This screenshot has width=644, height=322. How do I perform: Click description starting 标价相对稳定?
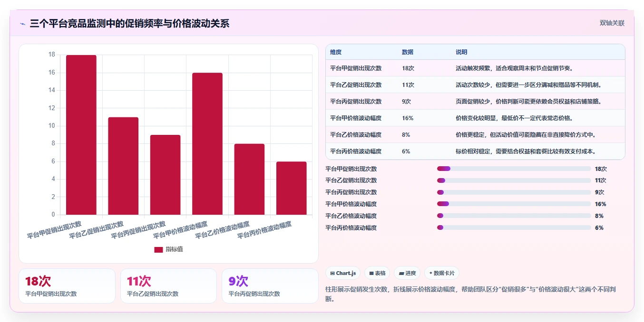tap(526, 152)
